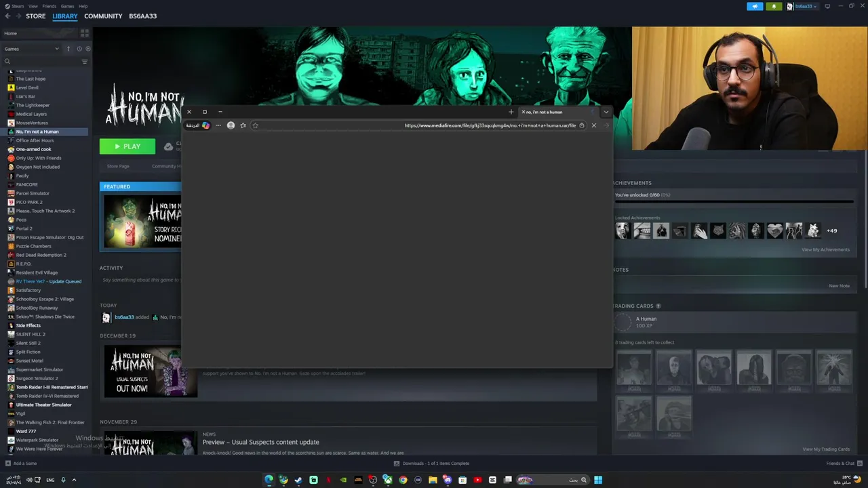
Task: Click the achievements progress bar
Action: (x=734, y=201)
